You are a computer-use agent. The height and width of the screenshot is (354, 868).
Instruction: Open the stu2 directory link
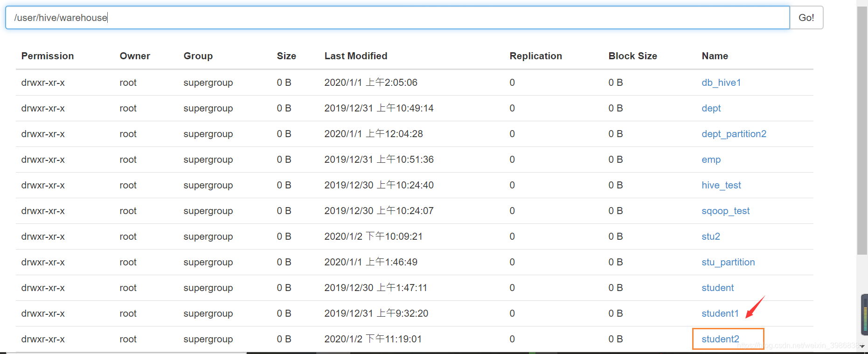(711, 236)
